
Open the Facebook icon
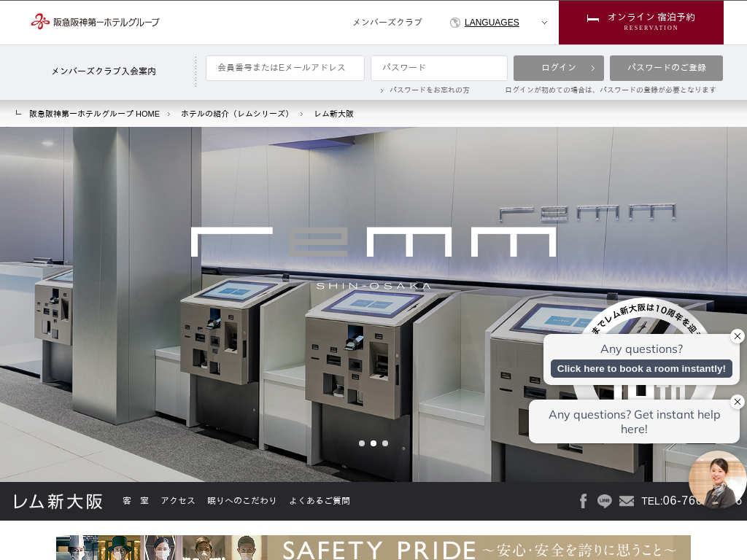click(583, 501)
